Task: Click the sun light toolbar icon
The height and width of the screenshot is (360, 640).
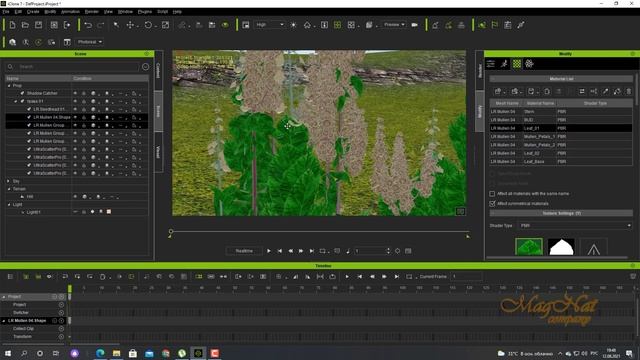Action: pyautogui.click(x=293, y=25)
